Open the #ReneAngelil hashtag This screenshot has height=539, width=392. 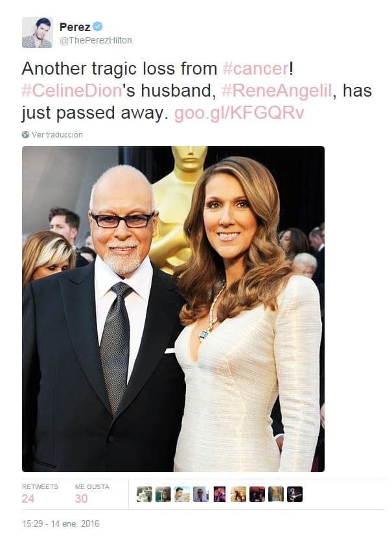coord(277,91)
